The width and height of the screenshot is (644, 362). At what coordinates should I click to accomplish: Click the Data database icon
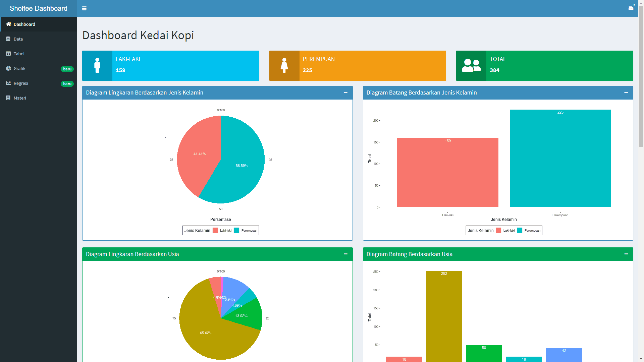(8, 39)
